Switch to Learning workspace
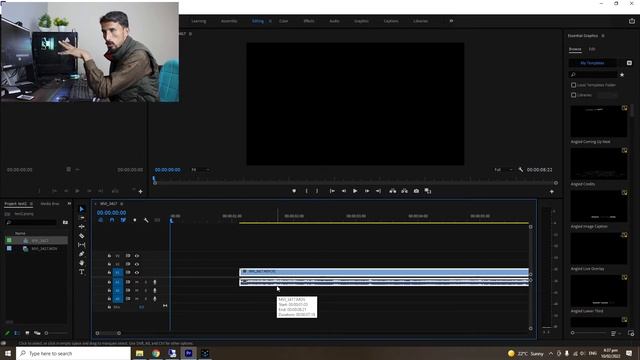The height and width of the screenshot is (360, 640). (x=199, y=21)
